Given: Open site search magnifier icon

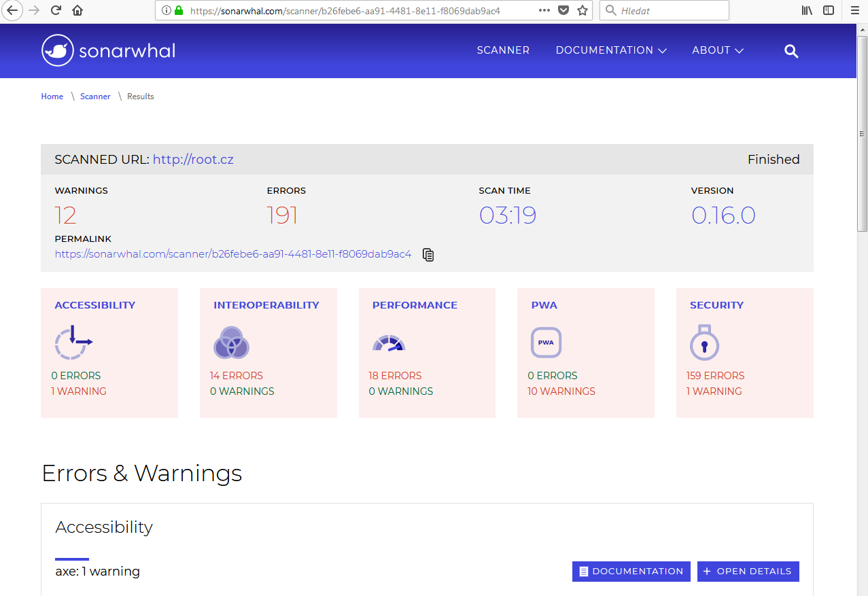Looking at the screenshot, I should pos(791,51).
